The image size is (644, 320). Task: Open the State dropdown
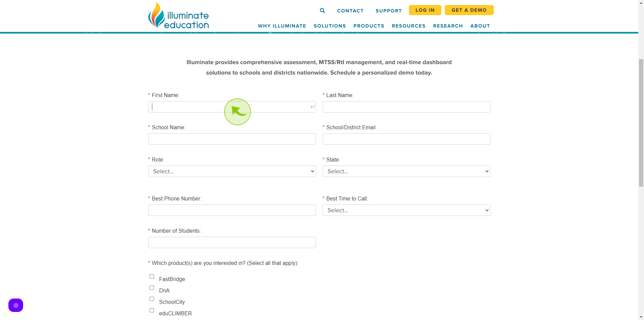click(x=407, y=171)
